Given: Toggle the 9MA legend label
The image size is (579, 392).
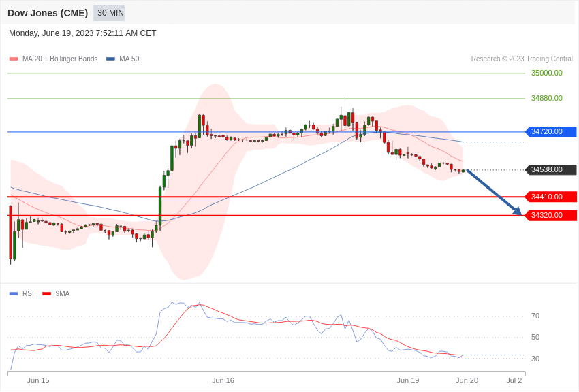Looking at the screenshot, I should click(63, 294).
